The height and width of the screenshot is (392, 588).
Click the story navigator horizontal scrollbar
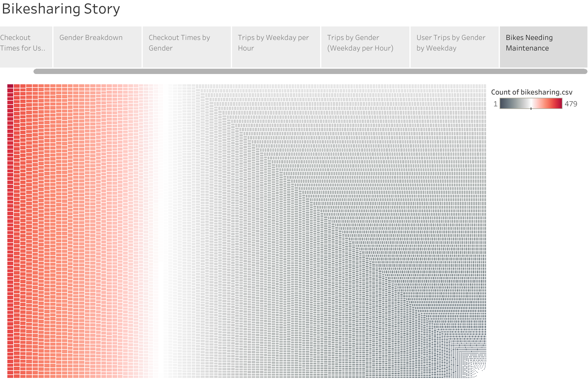310,71
